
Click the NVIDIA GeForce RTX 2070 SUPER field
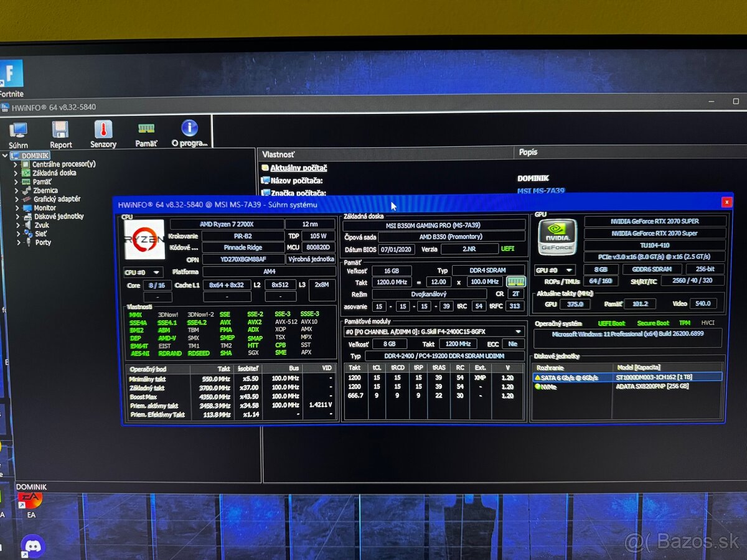[x=655, y=221]
